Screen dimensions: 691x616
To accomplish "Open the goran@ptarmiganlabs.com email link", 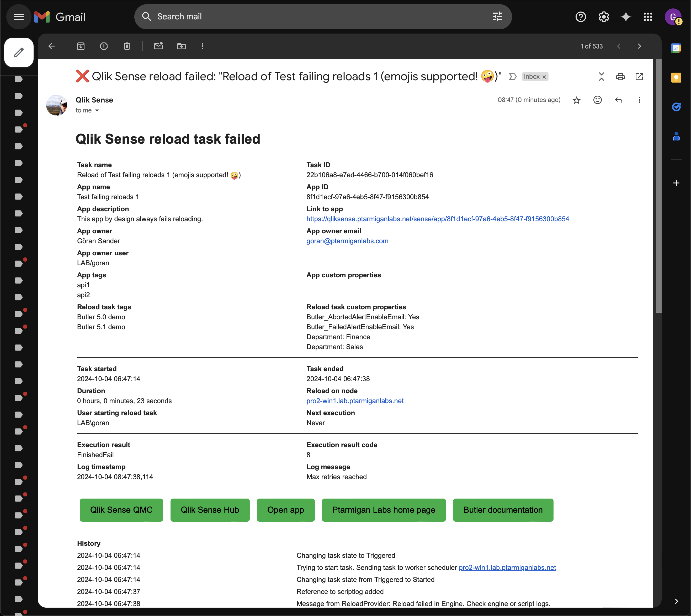I will click(347, 241).
